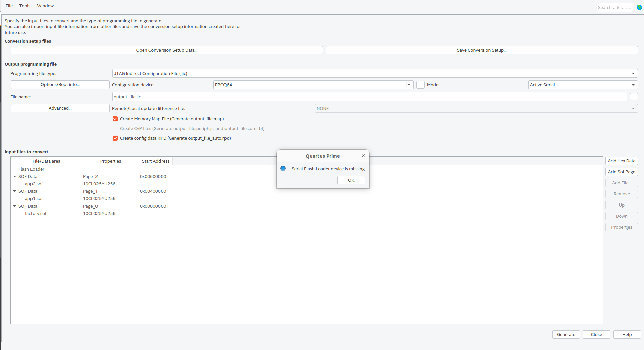Click 10CL025YU256 in the factory.sof row
The image size is (644, 350).
[x=99, y=214]
